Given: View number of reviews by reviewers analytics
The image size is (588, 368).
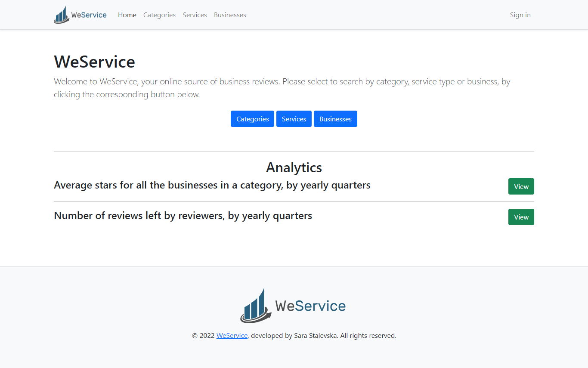Looking at the screenshot, I should click(521, 217).
